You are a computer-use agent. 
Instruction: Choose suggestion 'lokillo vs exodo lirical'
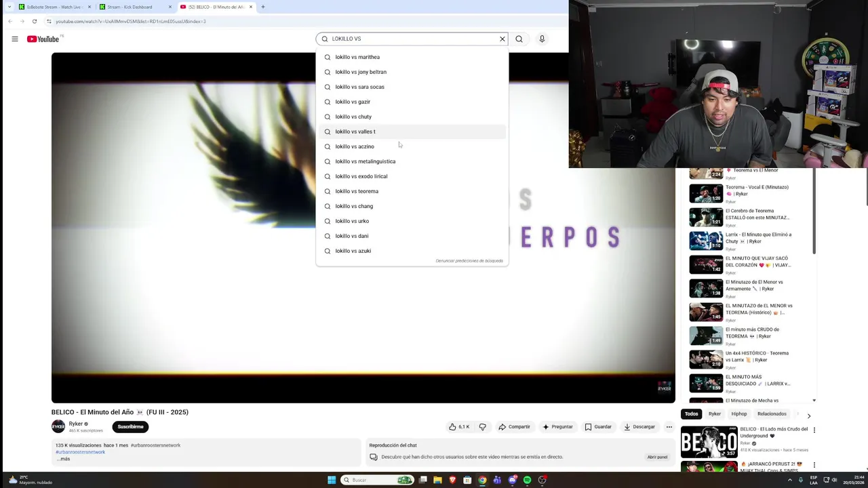pos(412,176)
